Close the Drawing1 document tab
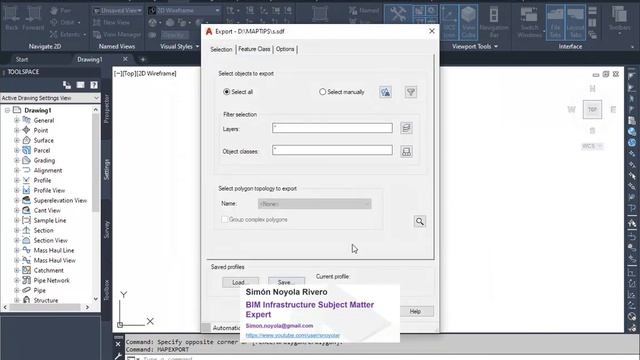Screen dimensions: 640x360 [125, 59]
